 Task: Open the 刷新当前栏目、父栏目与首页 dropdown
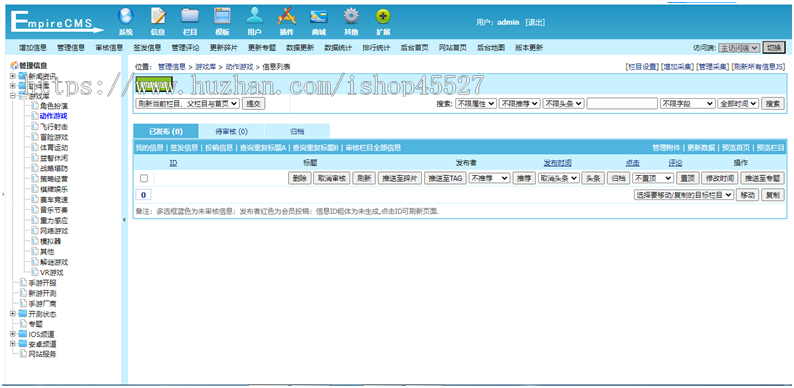pyautogui.click(x=187, y=103)
